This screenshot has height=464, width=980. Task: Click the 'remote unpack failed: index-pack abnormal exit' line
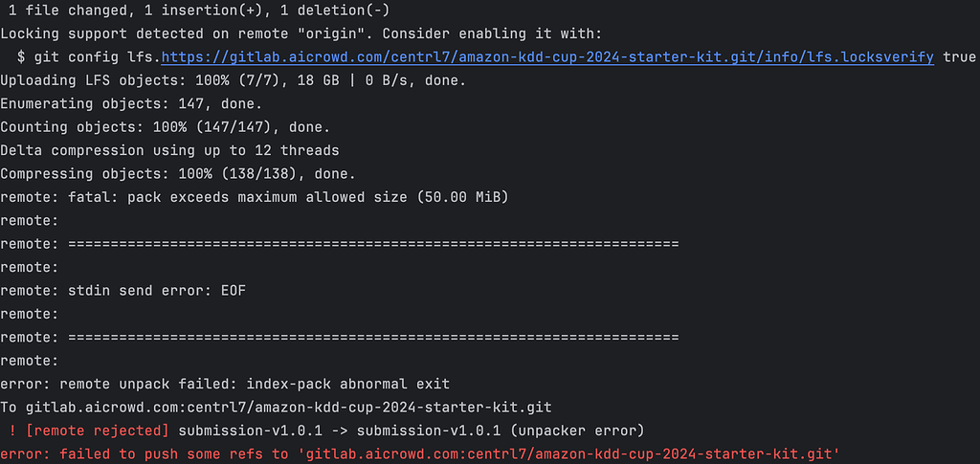pyautogui.click(x=225, y=384)
